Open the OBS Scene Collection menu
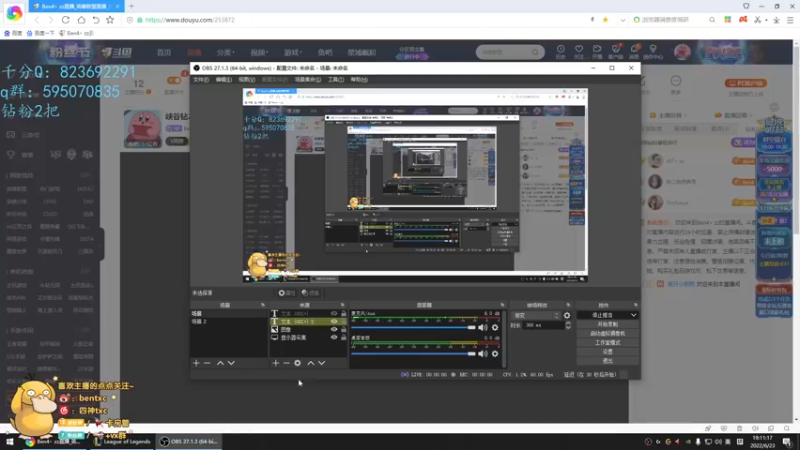This screenshot has width=800, height=450. click(308, 80)
